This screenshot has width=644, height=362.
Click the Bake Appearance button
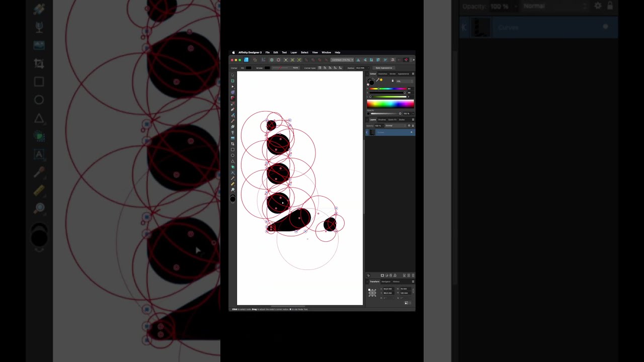point(383,68)
